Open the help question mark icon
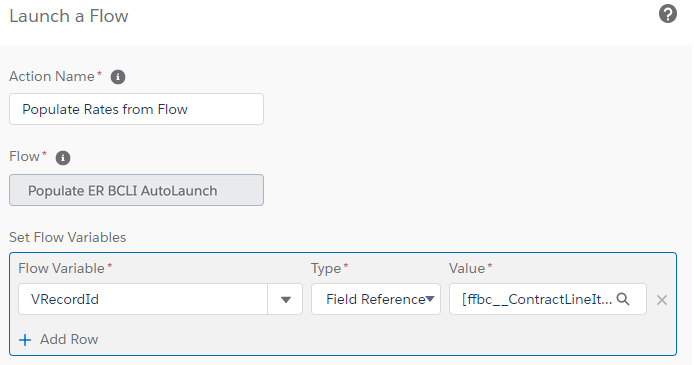This screenshot has width=694, height=365. [x=667, y=14]
